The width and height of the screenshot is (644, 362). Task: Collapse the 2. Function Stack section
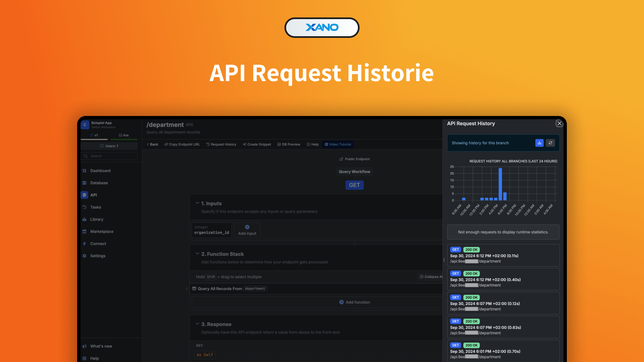pos(198,254)
